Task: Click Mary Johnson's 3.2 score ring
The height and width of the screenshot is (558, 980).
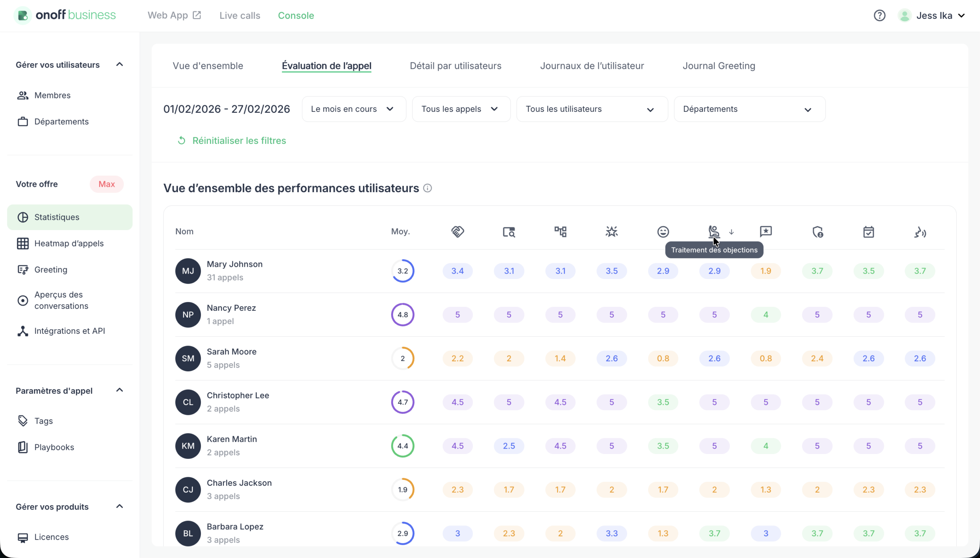Action: pos(403,271)
